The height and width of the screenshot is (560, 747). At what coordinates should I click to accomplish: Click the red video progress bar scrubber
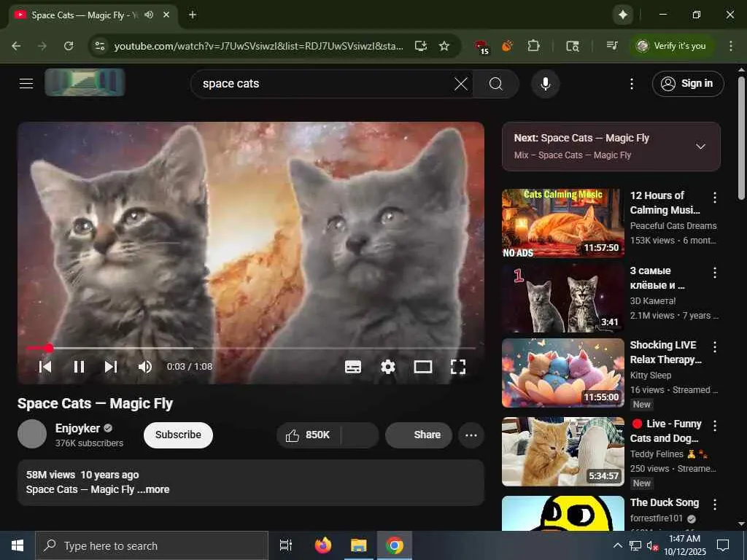(49, 348)
